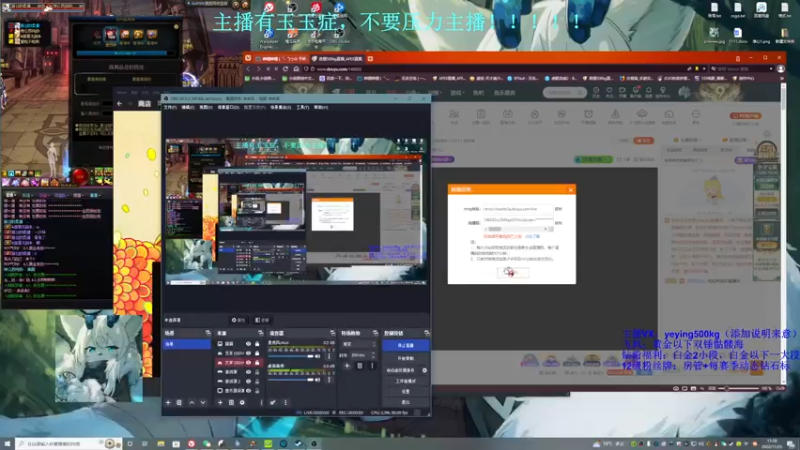Open the View (视图) menu in OBS
Viewport: 800px width, 450px height.
click(x=205, y=108)
